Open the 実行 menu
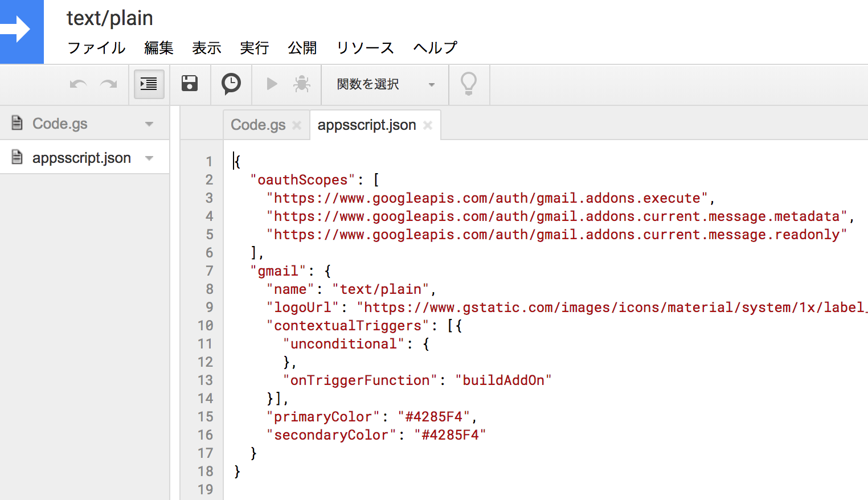 [x=255, y=48]
